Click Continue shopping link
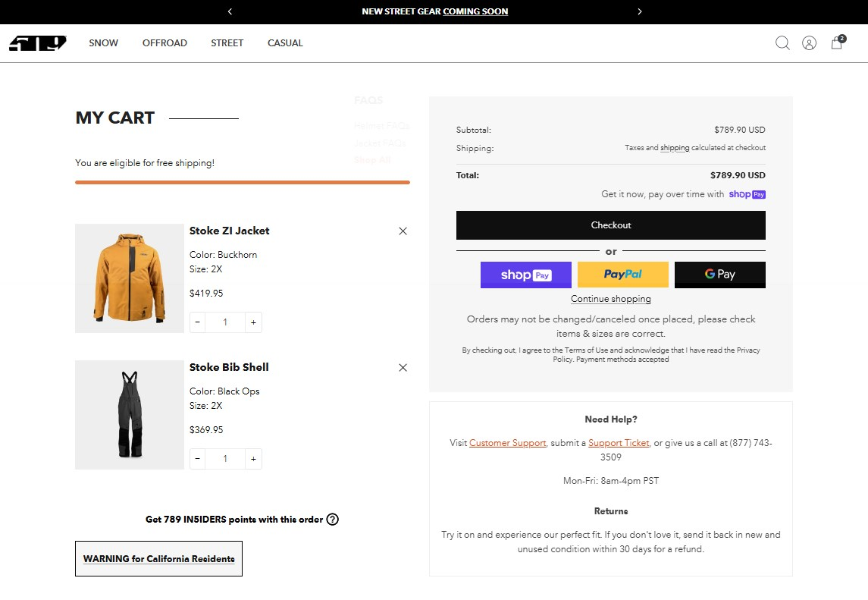Image resolution: width=868 pixels, height=600 pixels. click(x=610, y=299)
